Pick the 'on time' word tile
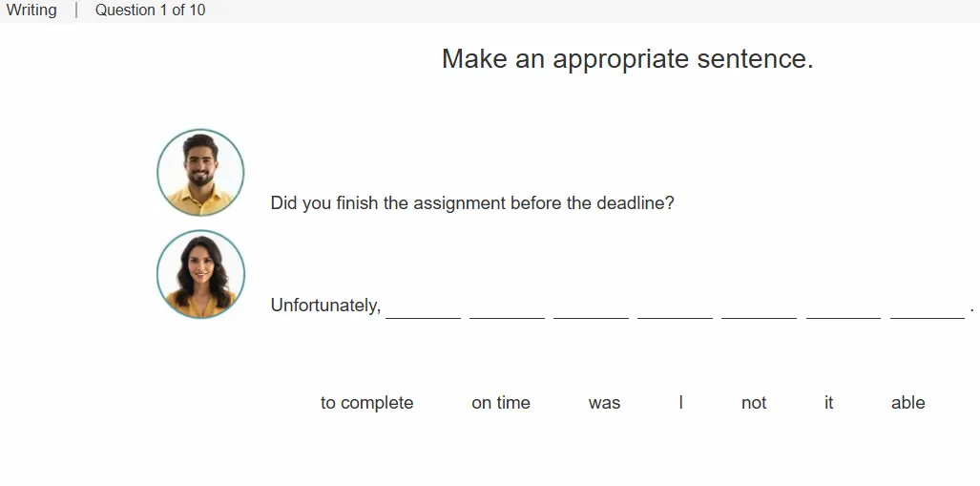980x486 pixels. point(501,403)
